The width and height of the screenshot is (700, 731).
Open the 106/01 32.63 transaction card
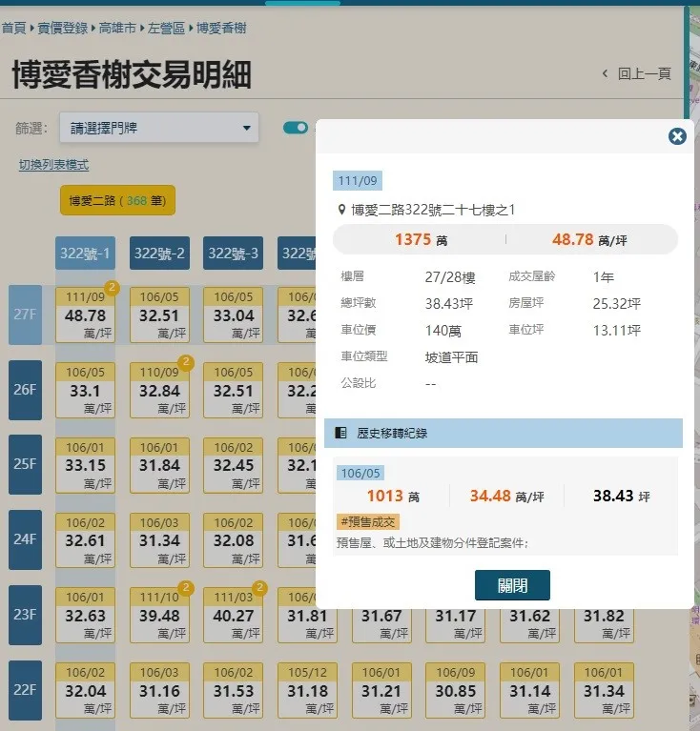click(85, 616)
